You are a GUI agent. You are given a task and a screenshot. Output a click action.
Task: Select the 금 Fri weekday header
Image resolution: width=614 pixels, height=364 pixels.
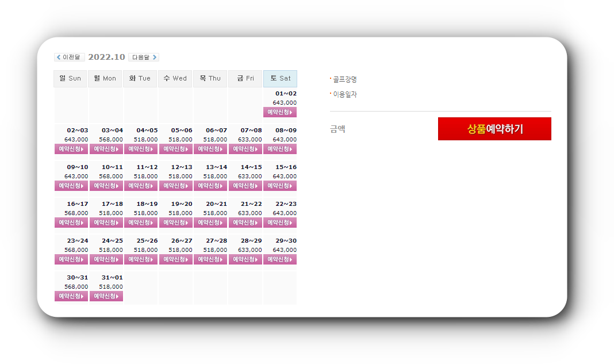pyautogui.click(x=245, y=78)
